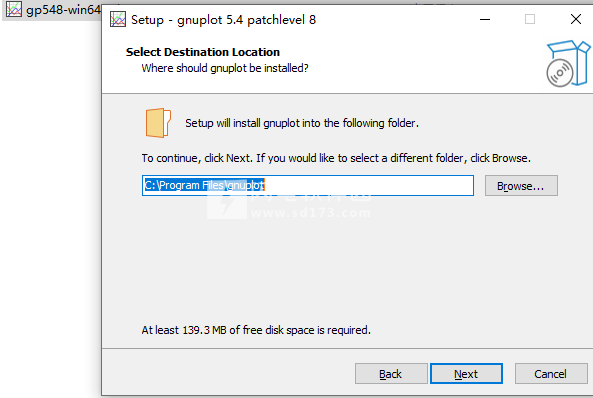This screenshot has height=398, width=593.
Task: Click the Select Destination Location heading
Action: click(203, 52)
